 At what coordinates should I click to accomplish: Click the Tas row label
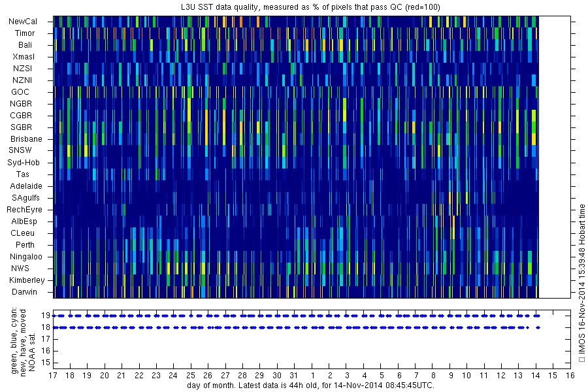(22, 174)
